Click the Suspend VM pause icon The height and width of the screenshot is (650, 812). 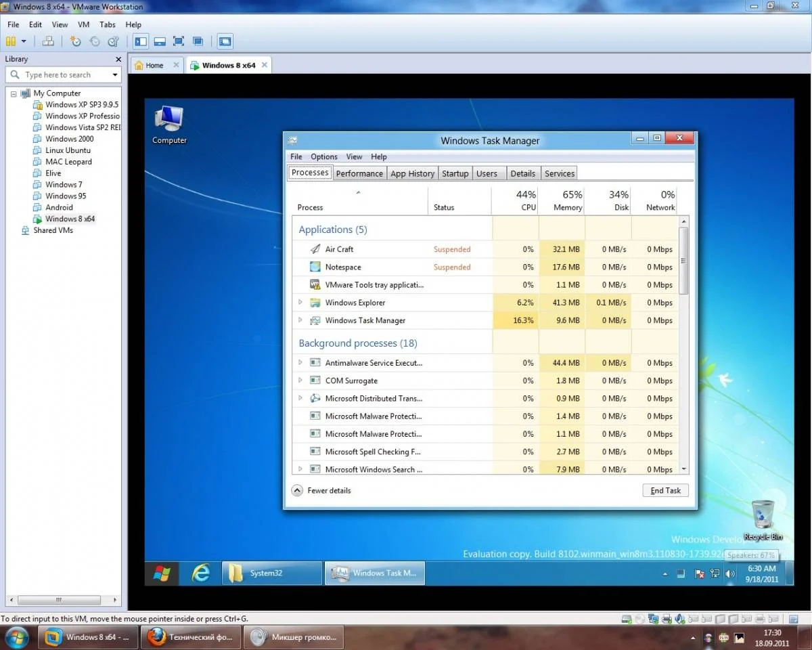pos(10,41)
